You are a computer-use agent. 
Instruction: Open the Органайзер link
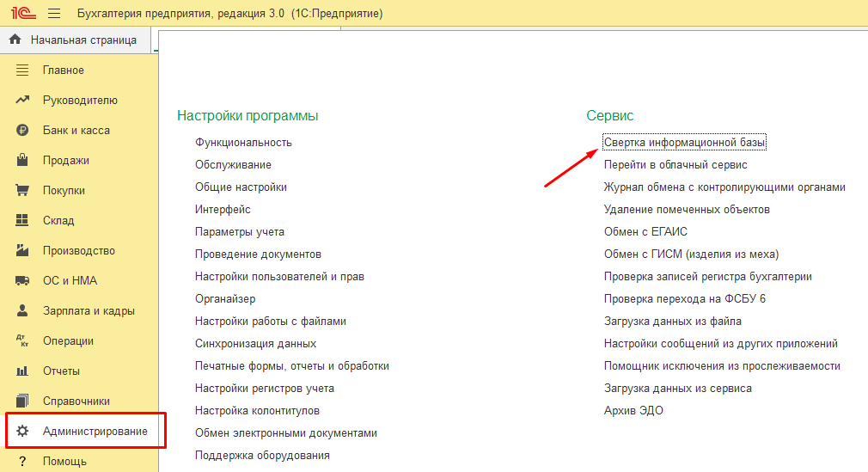coord(225,298)
